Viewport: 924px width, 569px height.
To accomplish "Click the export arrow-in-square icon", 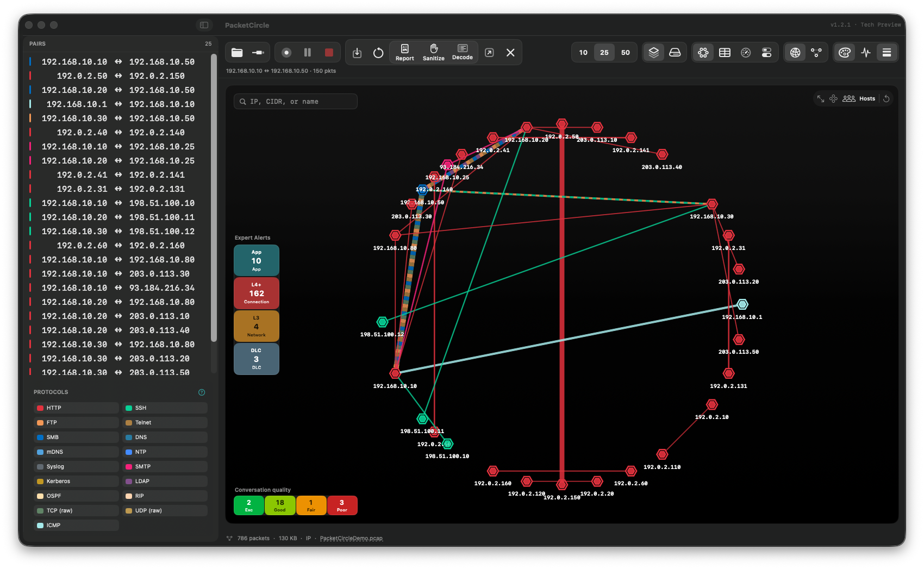I will [489, 53].
